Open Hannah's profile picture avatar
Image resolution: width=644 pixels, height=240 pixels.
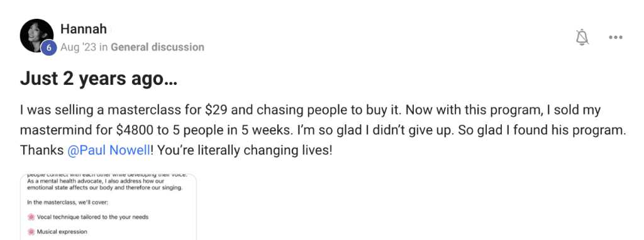36,36
